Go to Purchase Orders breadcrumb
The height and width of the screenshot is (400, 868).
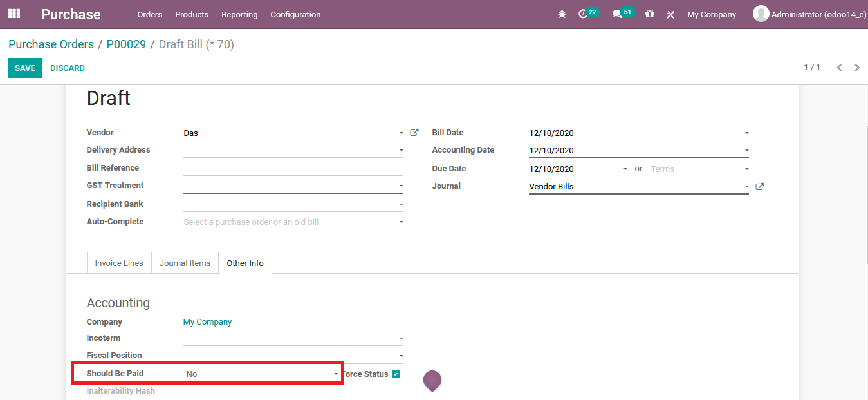click(x=51, y=44)
